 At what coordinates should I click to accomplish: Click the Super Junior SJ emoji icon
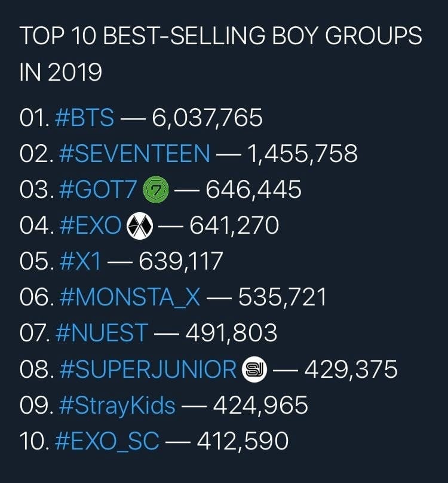[254, 369]
